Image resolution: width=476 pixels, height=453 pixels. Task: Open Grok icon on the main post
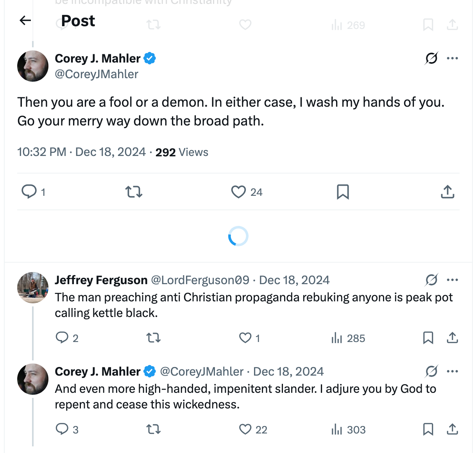click(431, 58)
